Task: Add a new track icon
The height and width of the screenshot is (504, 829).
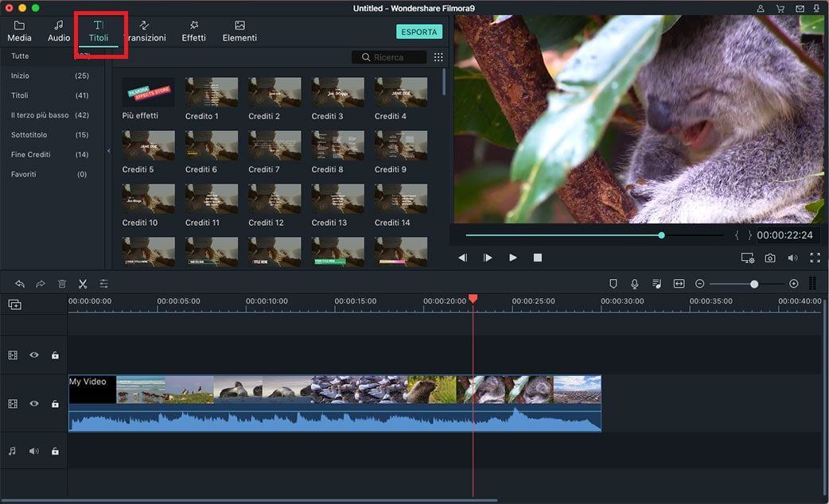Action: pyautogui.click(x=15, y=304)
